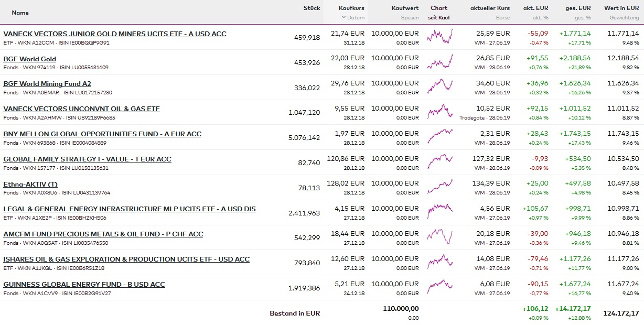Click the Gewichtung sub-header
Screen dimensions: 644x325
624,18
